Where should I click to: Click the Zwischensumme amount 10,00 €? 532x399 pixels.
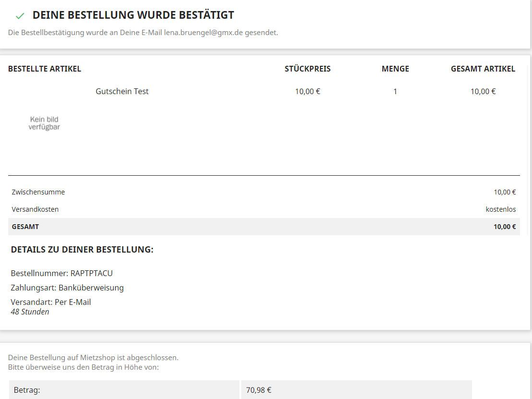(x=505, y=192)
